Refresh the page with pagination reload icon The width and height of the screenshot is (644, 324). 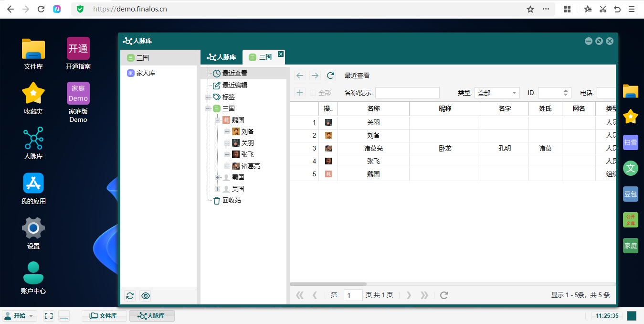[444, 295]
